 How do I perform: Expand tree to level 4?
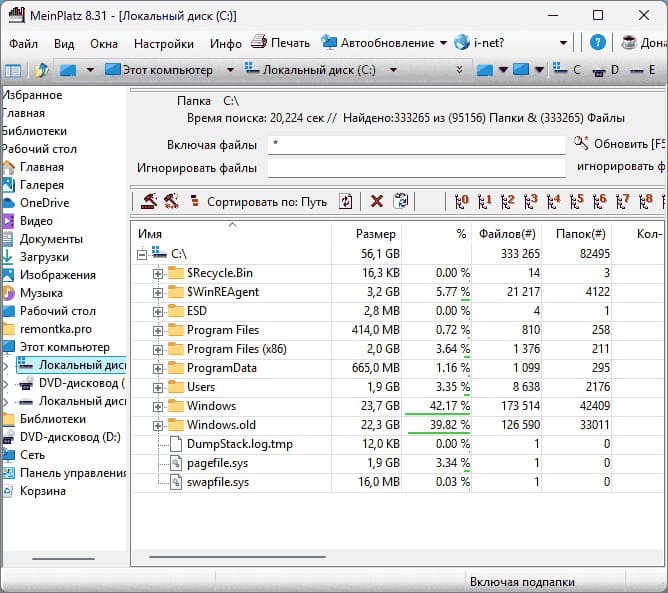pyautogui.click(x=553, y=201)
